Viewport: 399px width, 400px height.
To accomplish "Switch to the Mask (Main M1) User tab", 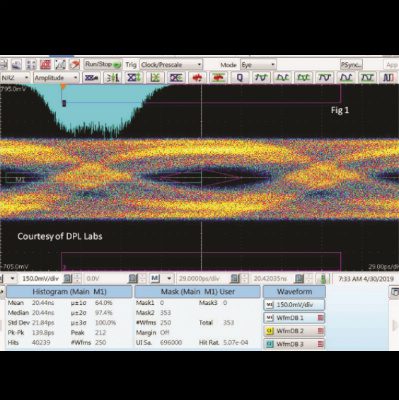I will 197,292.
